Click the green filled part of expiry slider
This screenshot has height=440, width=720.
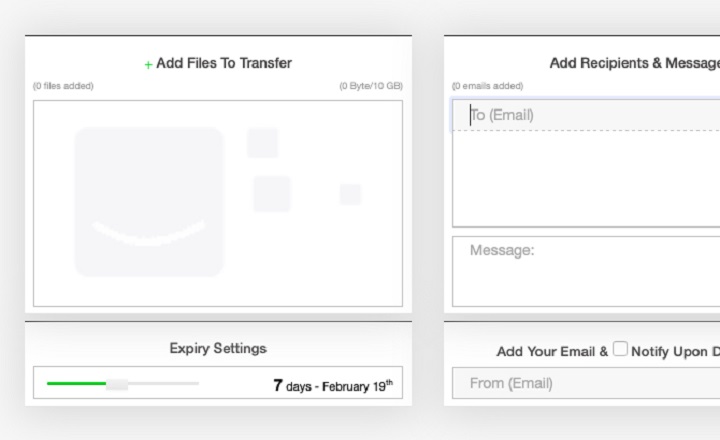click(x=76, y=383)
